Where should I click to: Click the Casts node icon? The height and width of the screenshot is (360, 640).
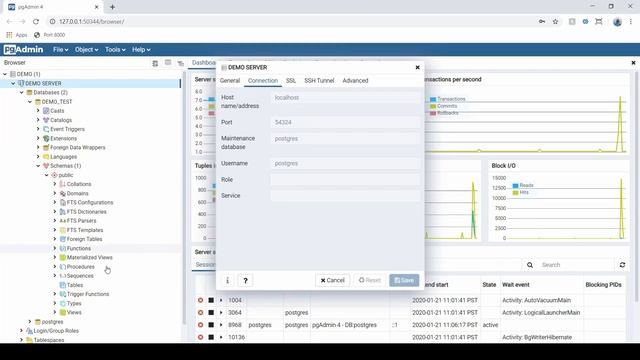pos(46,111)
